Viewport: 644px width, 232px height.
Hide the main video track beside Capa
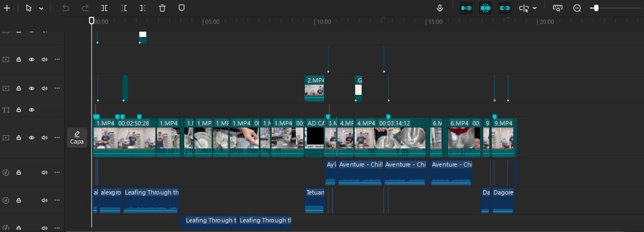click(x=31, y=137)
